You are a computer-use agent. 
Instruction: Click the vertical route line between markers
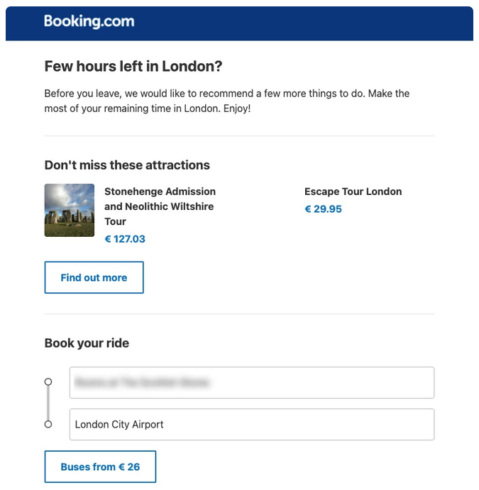click(x=48, y=403)
